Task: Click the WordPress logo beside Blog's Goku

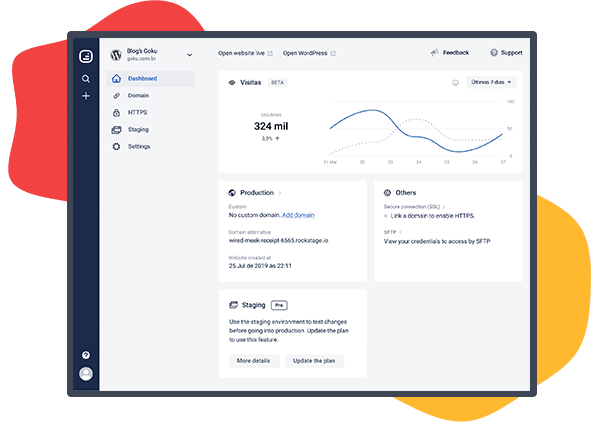Action: click(x=117, y=55)
